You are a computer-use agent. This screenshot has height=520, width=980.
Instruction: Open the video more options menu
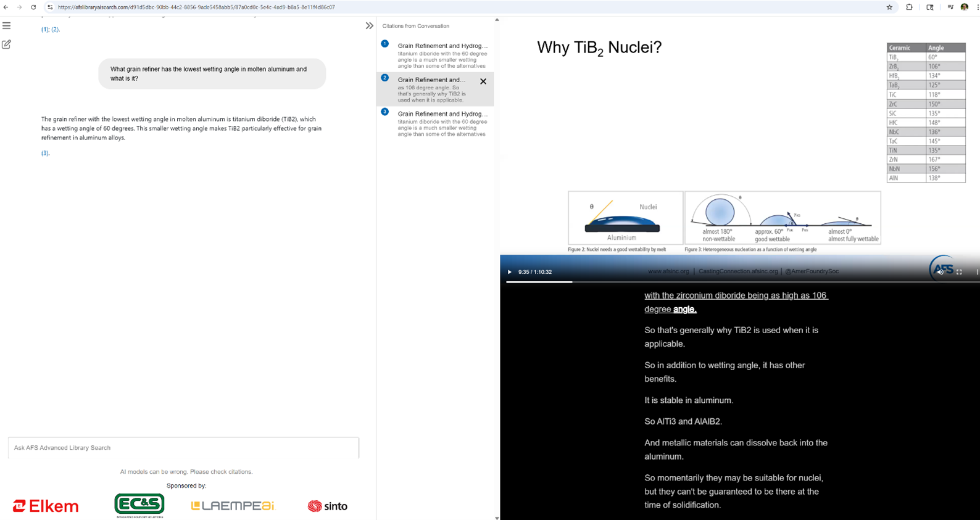click(976, 272)
